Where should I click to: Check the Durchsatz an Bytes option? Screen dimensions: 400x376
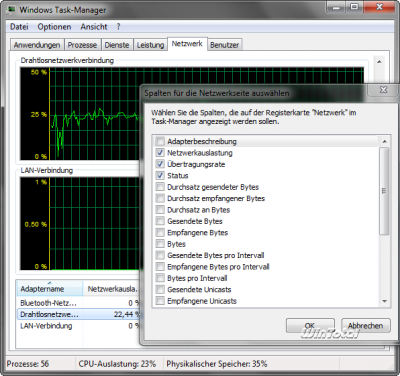tap(160, 210)
